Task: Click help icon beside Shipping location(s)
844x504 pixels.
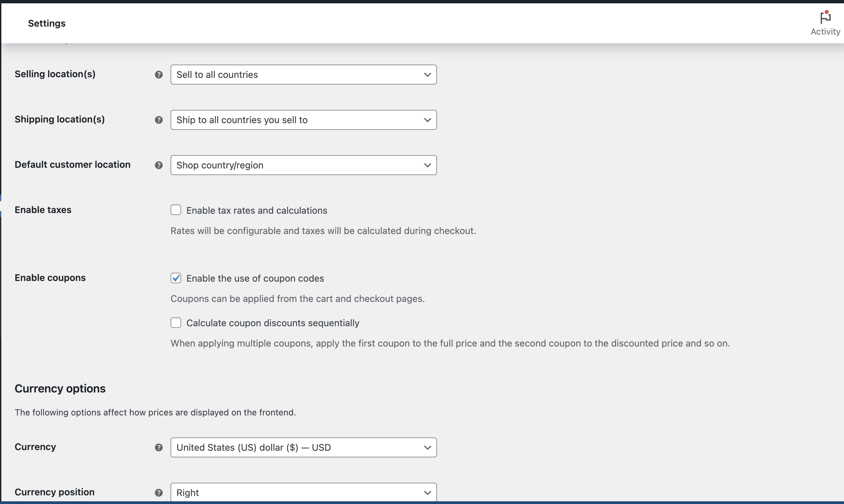Action: pyautogui.click(x=159, y=120)
